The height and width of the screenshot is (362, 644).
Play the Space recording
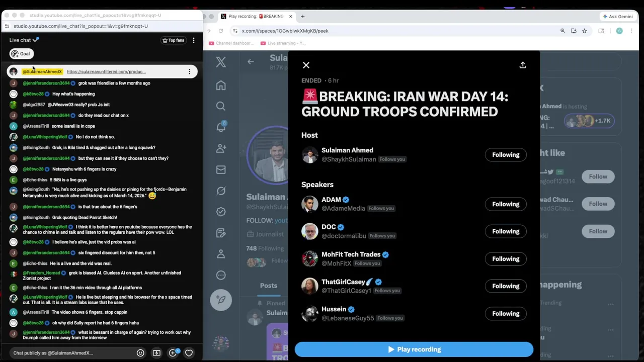click(x=414, y=349)
